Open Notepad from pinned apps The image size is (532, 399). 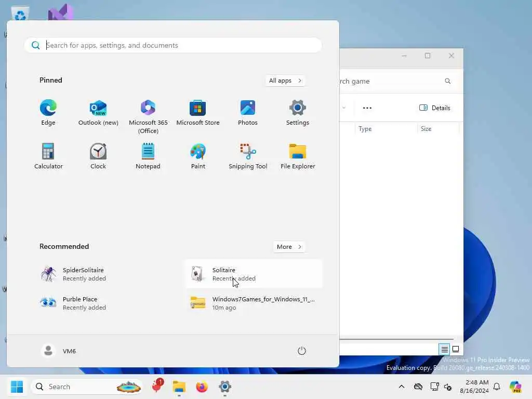tap(148, 156)
